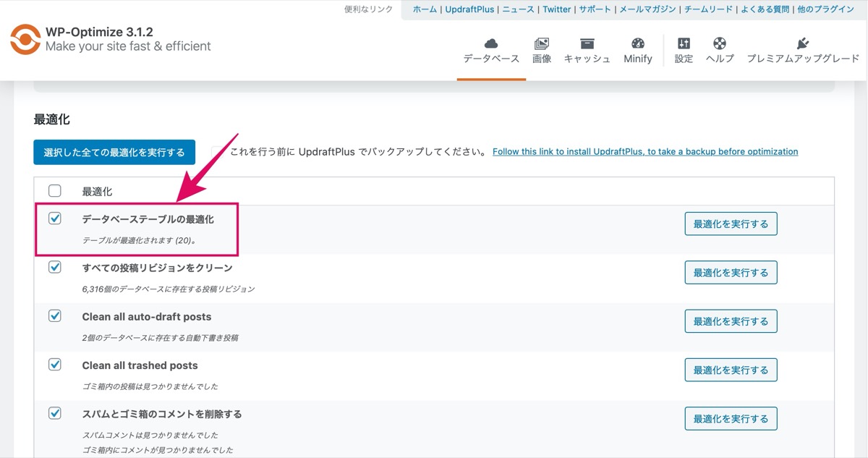The image size is (868, 458).
Task: Switch to the 画像 tab label
Action: pyautogui.click(x=542, y=59)
